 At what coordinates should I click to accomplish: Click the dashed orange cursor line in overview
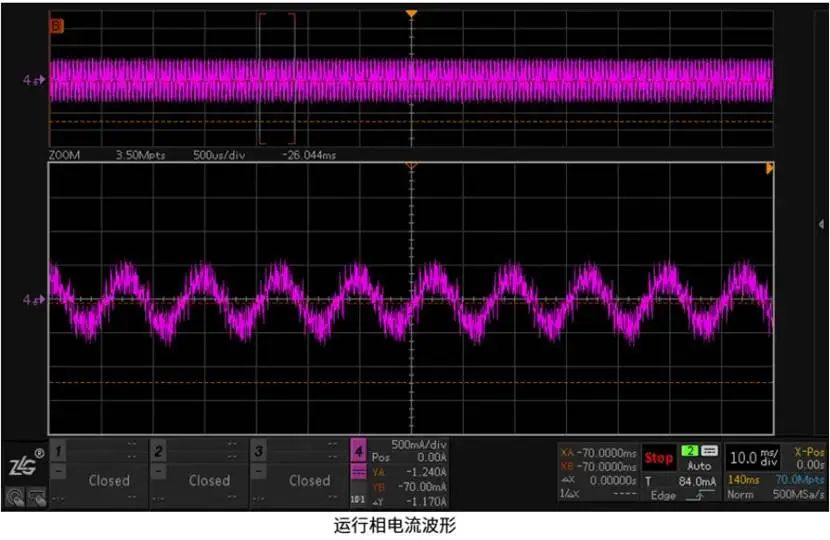point(411,122)
